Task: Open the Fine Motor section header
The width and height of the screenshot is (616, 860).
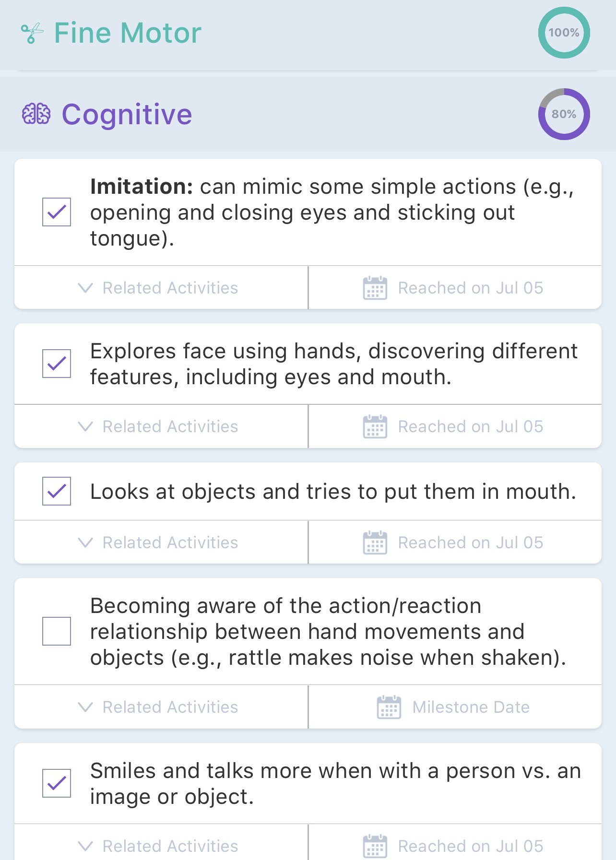Action: [128, 33]
